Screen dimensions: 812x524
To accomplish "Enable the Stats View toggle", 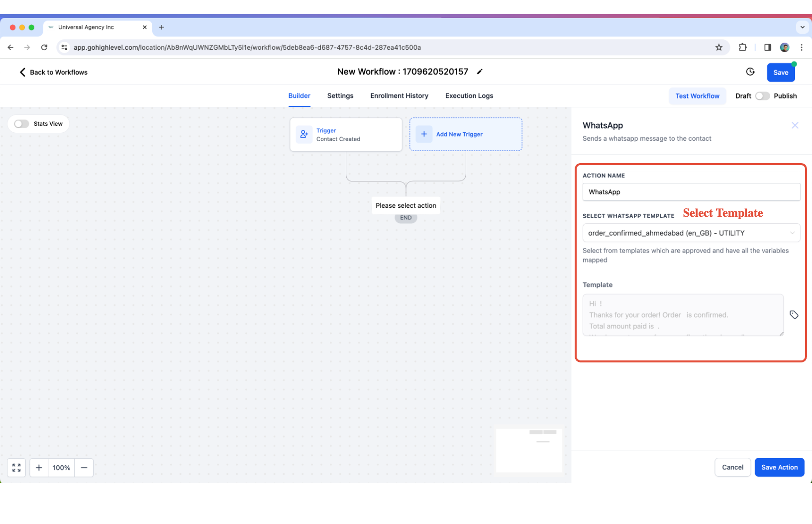I will pyautogui.click(x=21, y=124).
